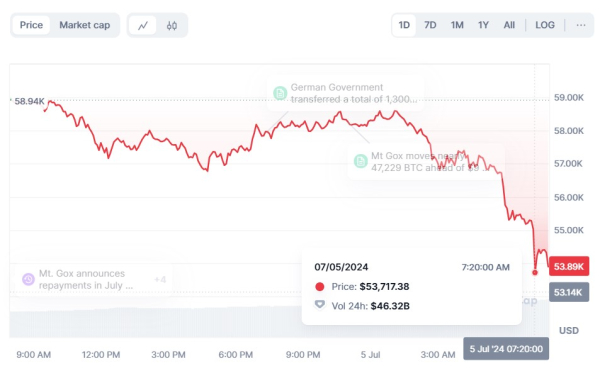600x371 pixels.
Task: Click the USD currency label
Action: pos(569,330)
